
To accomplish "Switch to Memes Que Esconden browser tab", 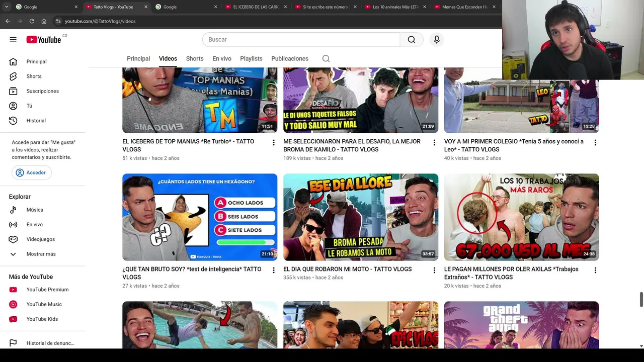I will point(466,7).
